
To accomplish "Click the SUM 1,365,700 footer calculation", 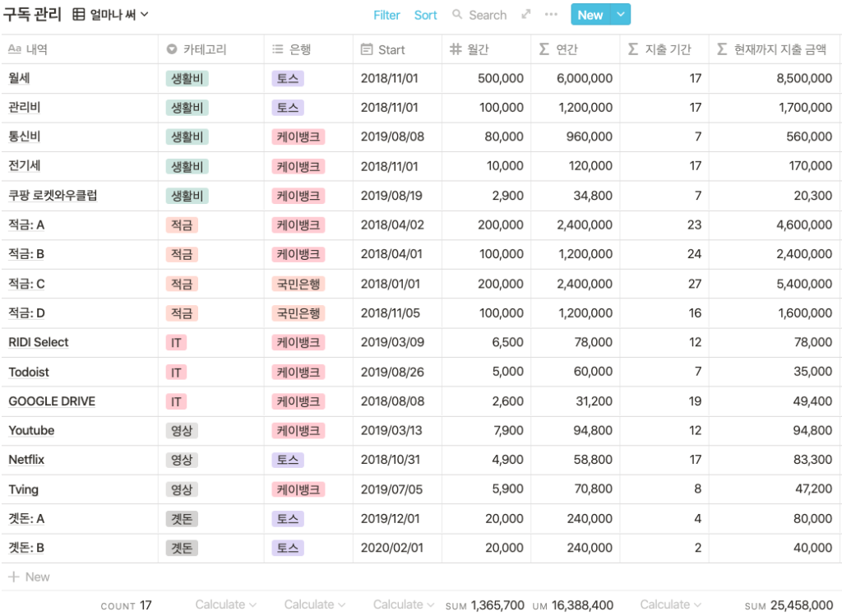I will [x=485, y=605].
